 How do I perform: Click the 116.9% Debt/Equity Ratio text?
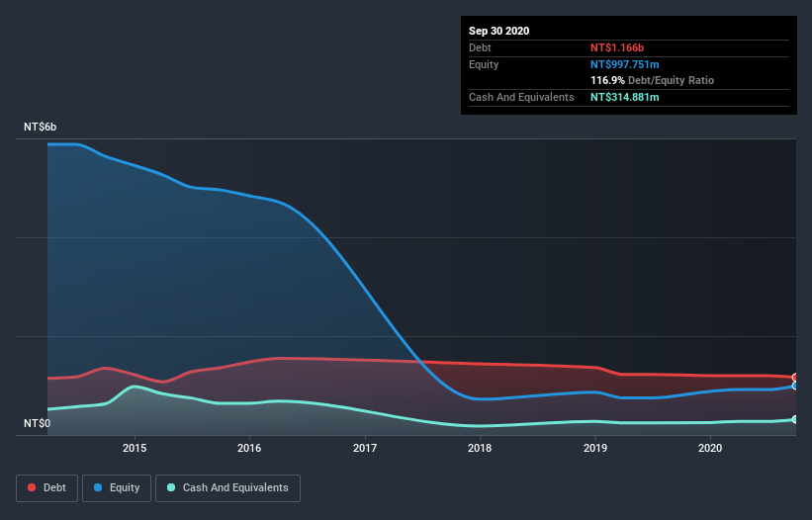coord(653,81)
